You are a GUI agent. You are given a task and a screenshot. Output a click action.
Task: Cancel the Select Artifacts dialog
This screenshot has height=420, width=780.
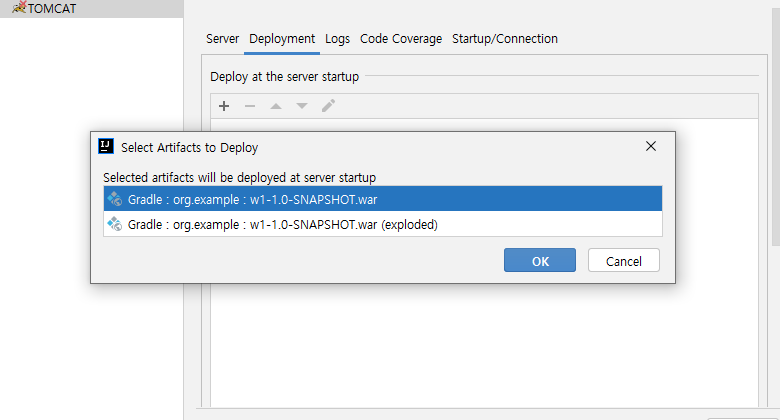[x=624, y=260]
